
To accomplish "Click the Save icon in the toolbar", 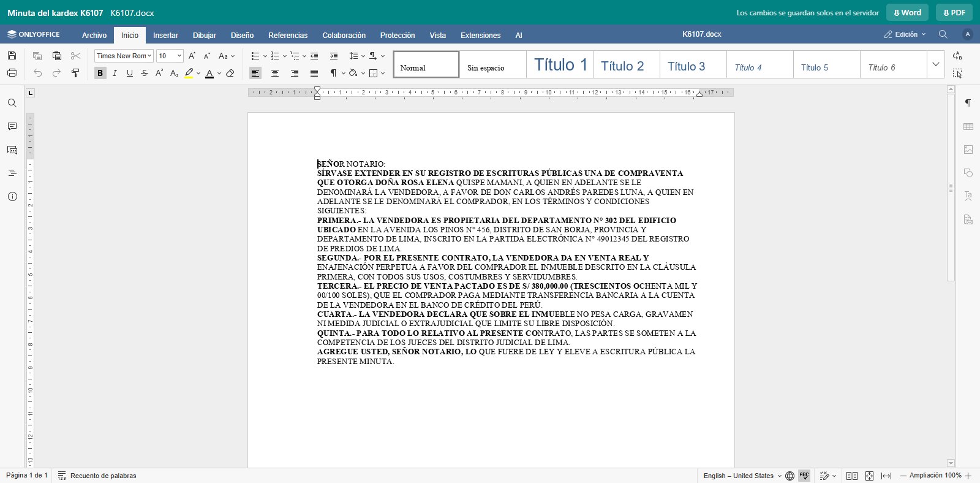I will 12,56.
